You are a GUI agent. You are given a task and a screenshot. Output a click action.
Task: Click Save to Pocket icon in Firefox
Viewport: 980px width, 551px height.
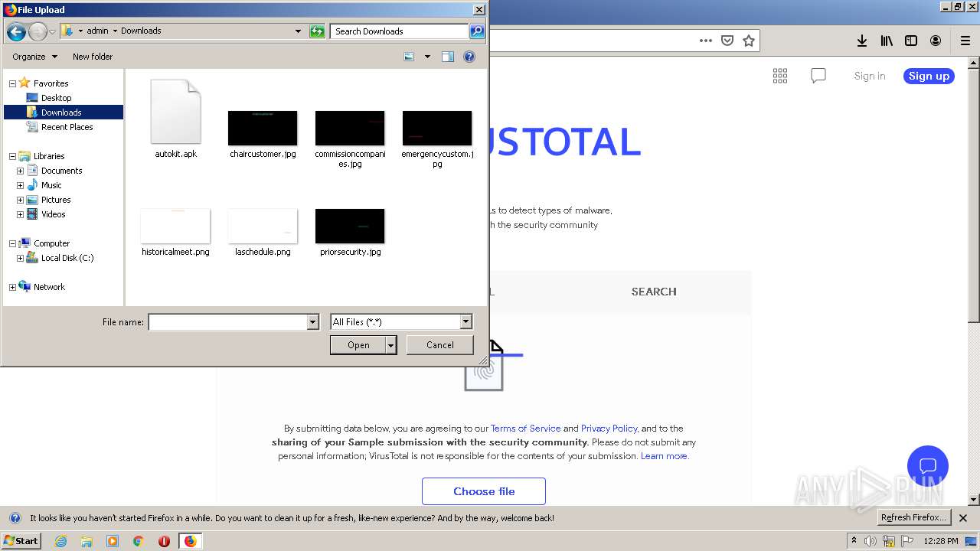[727, 41]
